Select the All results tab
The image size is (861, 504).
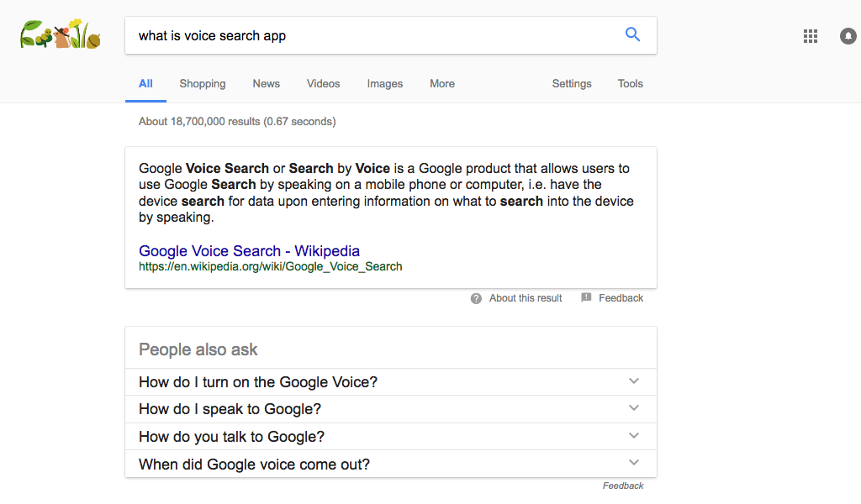tap(145, 84)
